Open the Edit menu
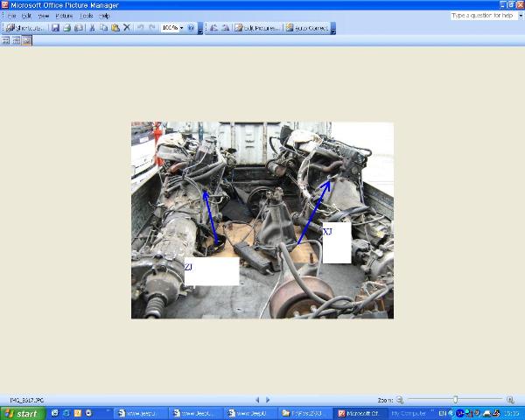The height and width of the screenshot is (420, 525). point(26,16)
